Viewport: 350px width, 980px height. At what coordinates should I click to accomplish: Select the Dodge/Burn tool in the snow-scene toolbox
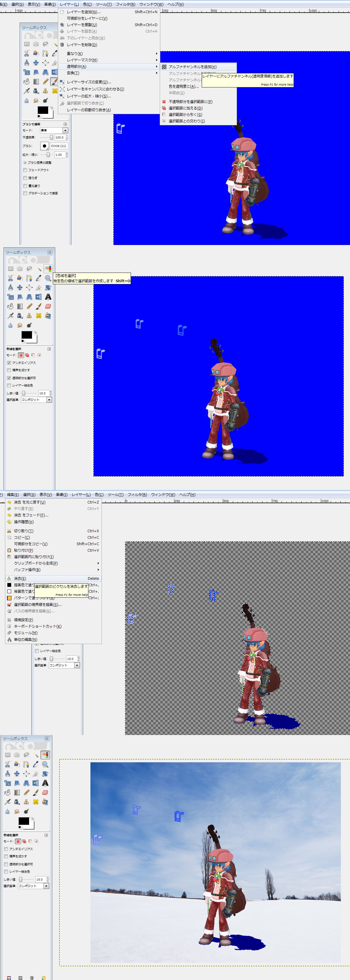point(26,812)
